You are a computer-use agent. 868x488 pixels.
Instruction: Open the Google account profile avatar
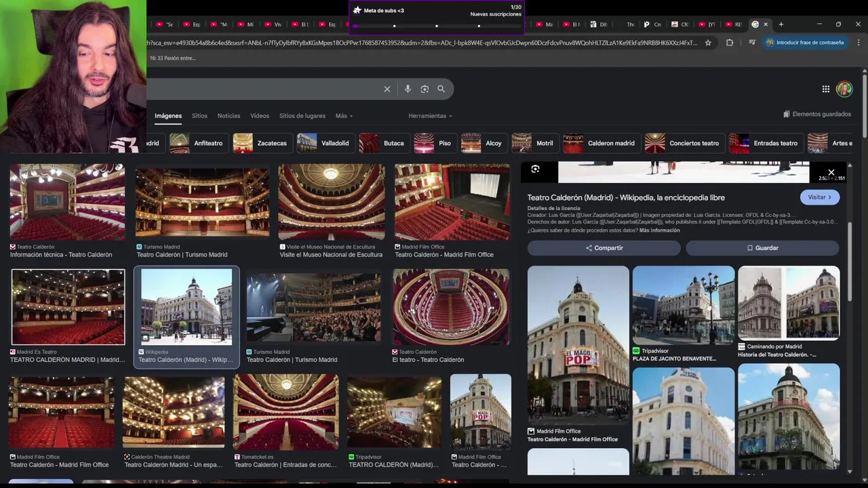pyautogui.click(x=844, y=89)
